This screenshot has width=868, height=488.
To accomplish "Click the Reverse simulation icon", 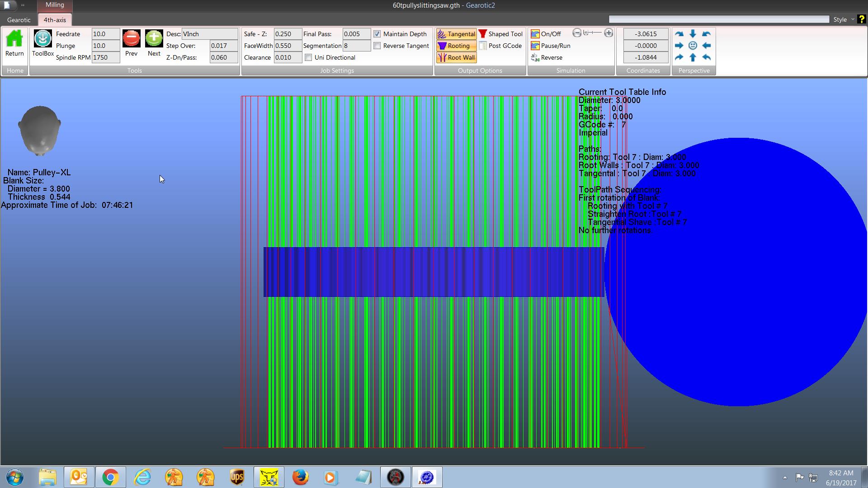I will pyautogui.click(x=535, y=57).
